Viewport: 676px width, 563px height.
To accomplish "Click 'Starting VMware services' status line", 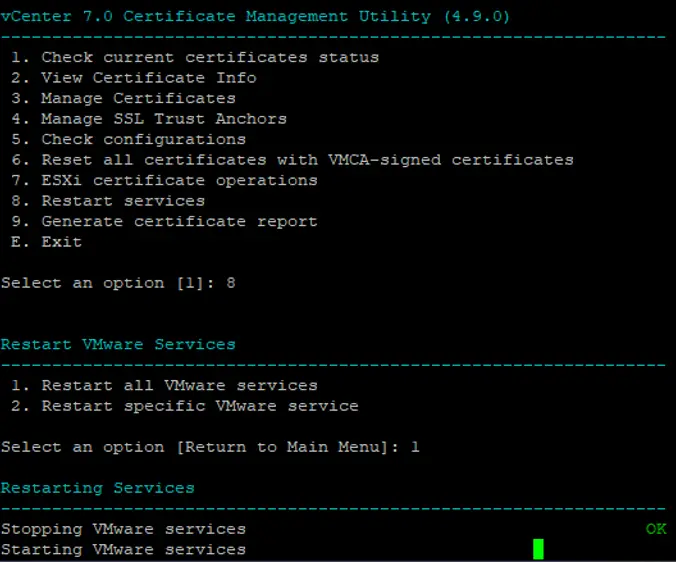I will pos(123,550).
